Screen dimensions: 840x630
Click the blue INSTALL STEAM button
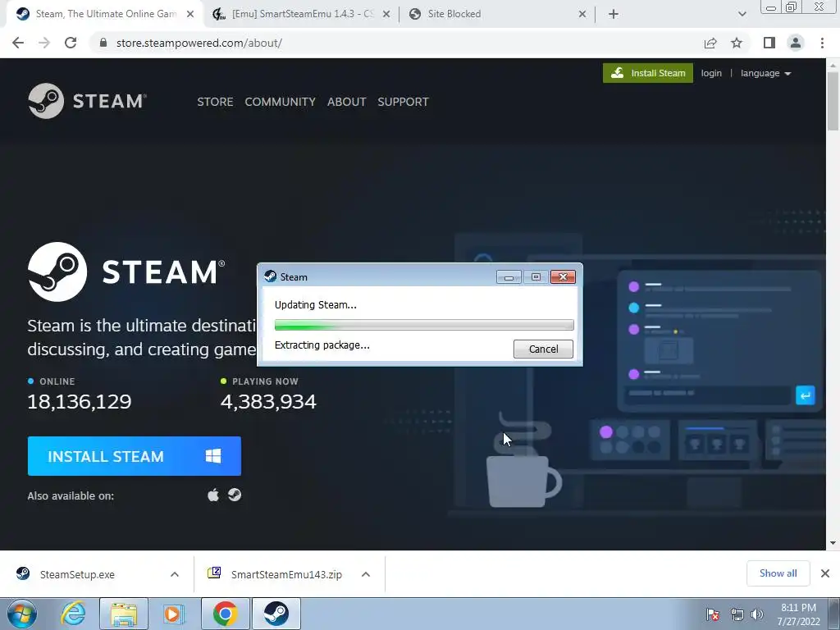(x=134, y=456)
